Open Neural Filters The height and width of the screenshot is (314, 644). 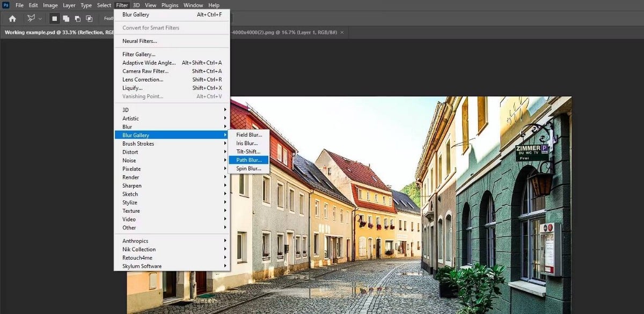point(138,40)
